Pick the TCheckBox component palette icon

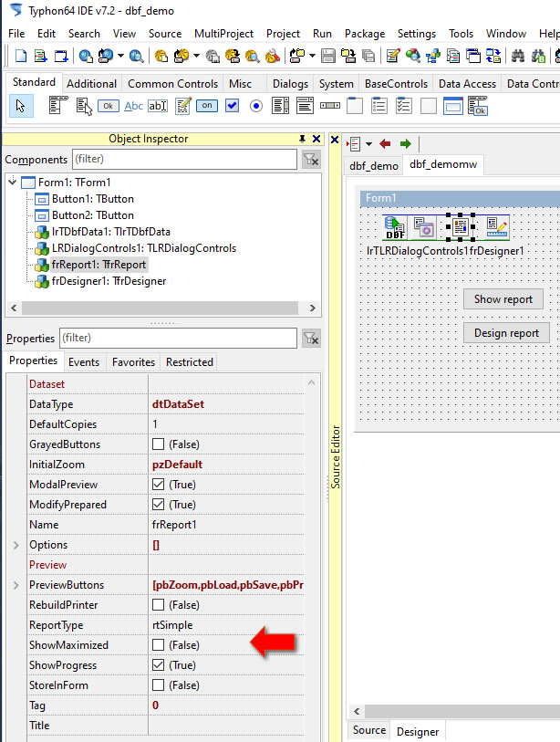232,106
